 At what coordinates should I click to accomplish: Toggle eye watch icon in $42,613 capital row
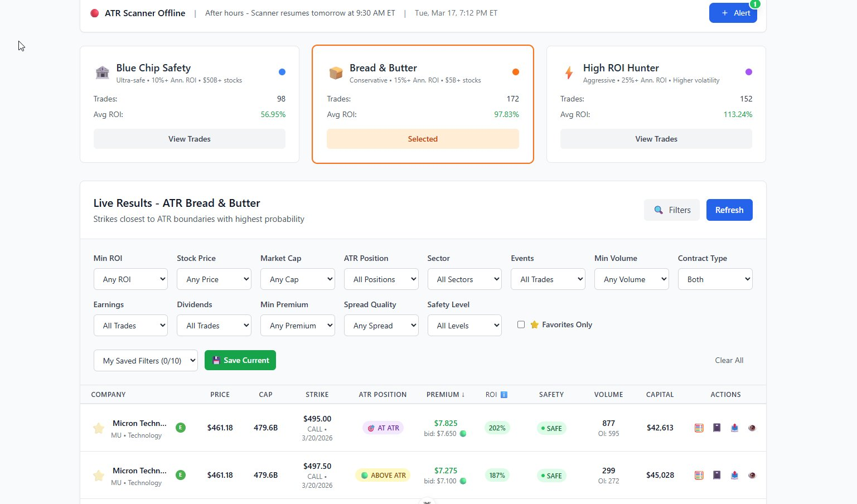pyautogui.click(x=752, y=428)
